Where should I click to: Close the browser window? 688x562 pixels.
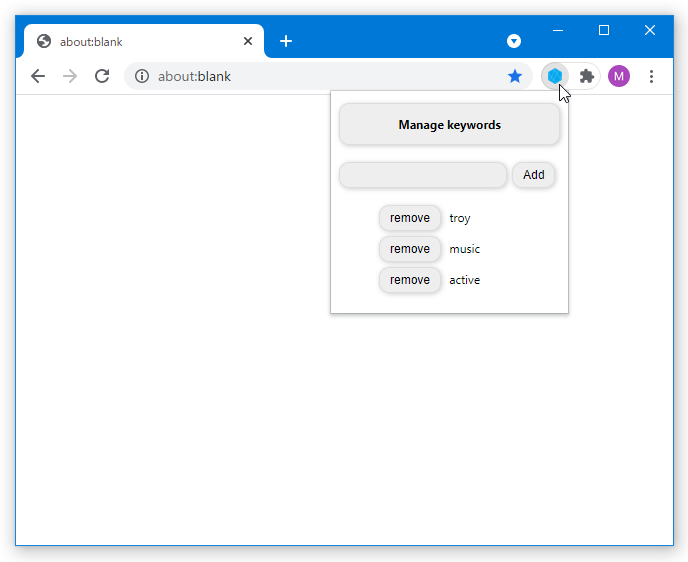point(650,30)
